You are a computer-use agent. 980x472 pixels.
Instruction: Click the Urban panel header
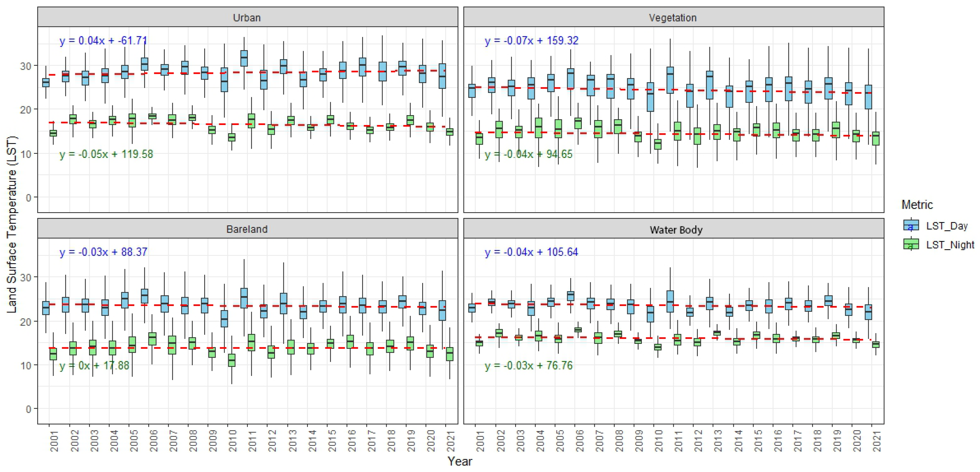[x=247, y=17]
